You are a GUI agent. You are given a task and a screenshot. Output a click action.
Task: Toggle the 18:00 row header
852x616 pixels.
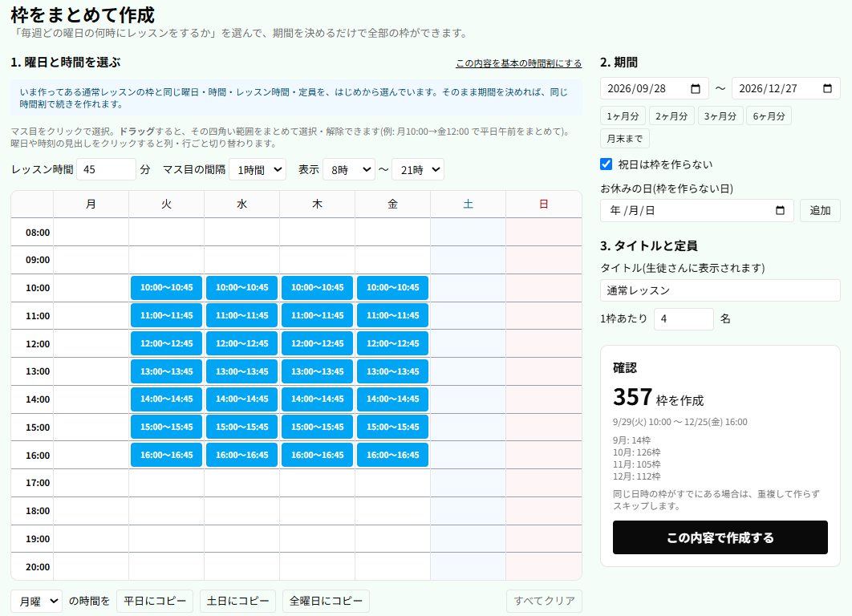33,511
